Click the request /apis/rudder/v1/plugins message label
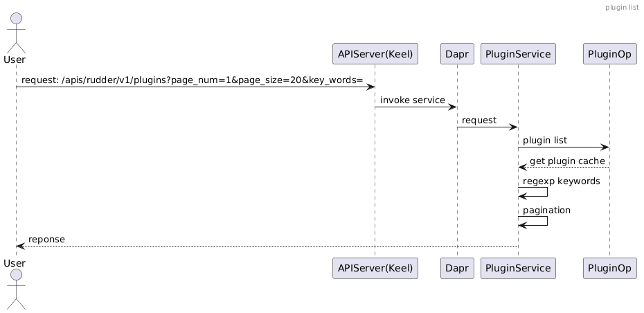The height and width of the screenshot is (313, 644). tap(192, 80)
